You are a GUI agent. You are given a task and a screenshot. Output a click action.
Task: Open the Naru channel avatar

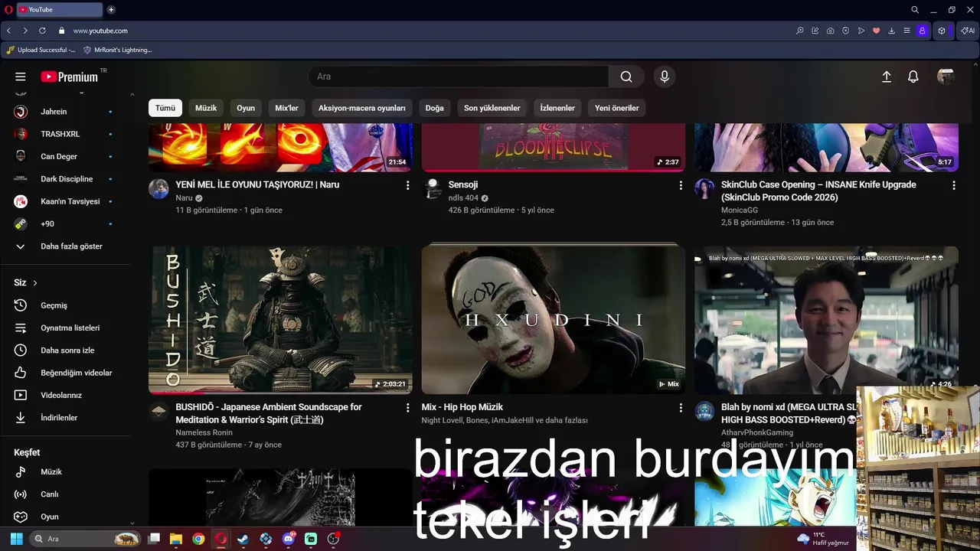[158, 189]
